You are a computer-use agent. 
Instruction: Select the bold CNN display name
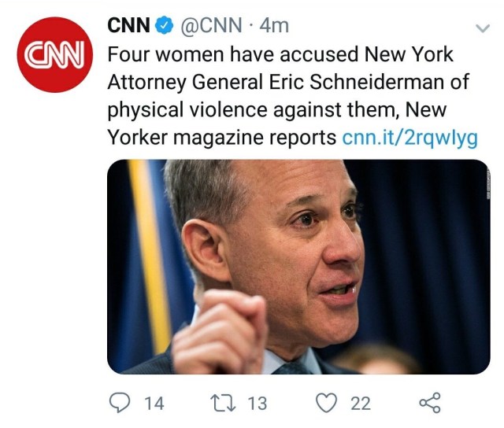tap(129, 26)
